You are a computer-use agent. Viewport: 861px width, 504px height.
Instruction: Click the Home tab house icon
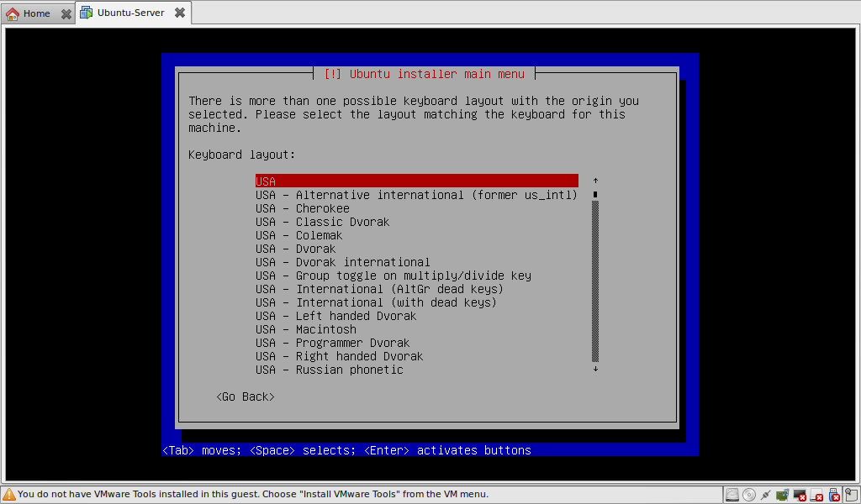tap(13, 13)
